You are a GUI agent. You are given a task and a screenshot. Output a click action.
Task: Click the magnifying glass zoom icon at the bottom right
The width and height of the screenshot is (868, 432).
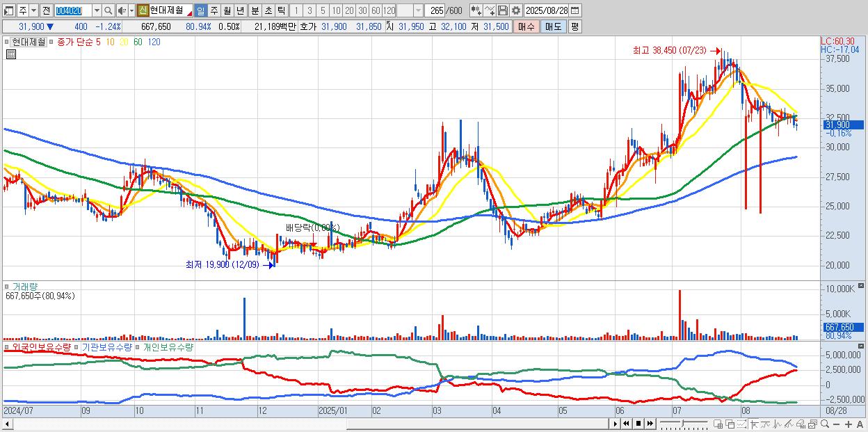coord(825,424)
